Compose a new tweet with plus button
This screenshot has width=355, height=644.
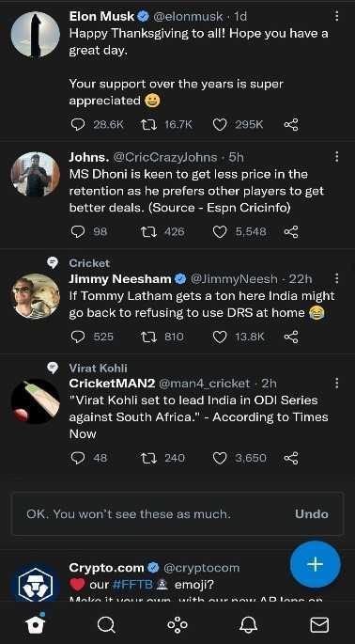pyautogui.click(x=316, y=565)
